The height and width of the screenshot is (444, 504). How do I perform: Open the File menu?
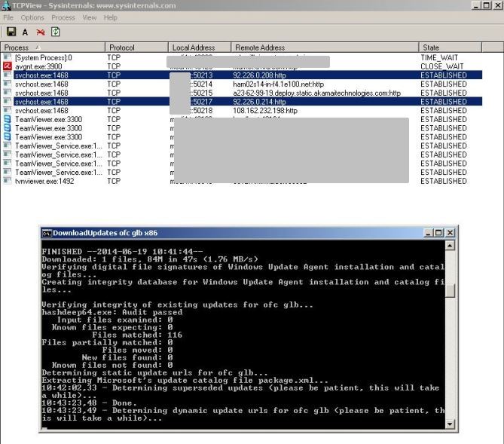coord(8,17)
